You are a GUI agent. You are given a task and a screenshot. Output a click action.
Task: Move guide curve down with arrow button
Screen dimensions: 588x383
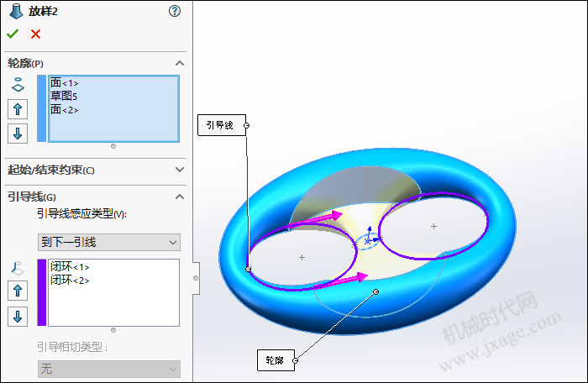click(x=18, y=317)
